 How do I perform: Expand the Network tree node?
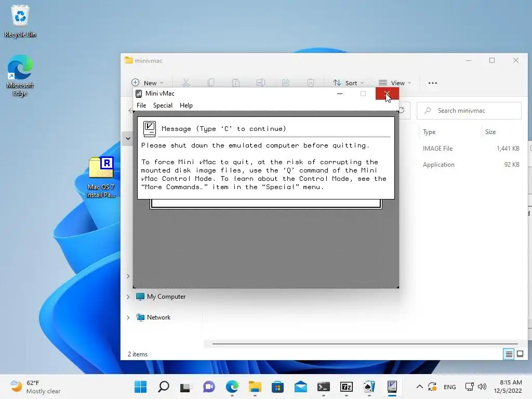[128, 317]
